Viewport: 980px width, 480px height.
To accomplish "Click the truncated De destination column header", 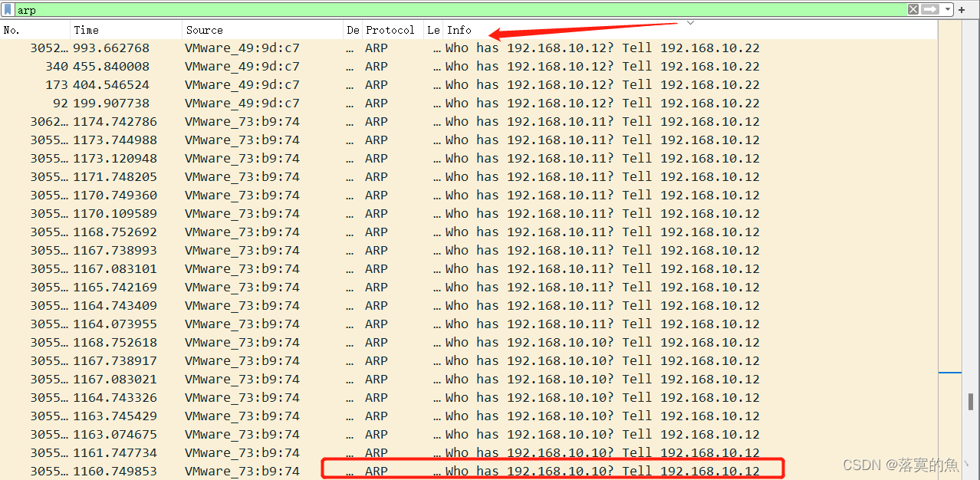I will click(353, 30).
